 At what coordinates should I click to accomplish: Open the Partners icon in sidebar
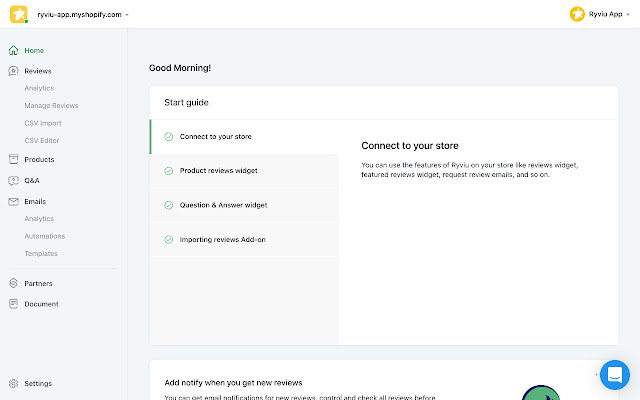coord(13,283)
